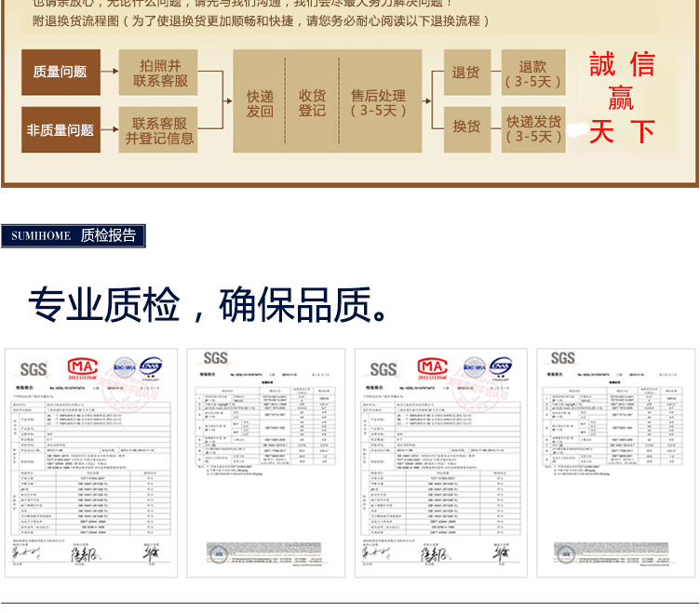700x613 pixels.
Task: Click the red MA logo on the first report
Action: click(x=83, y=368)
